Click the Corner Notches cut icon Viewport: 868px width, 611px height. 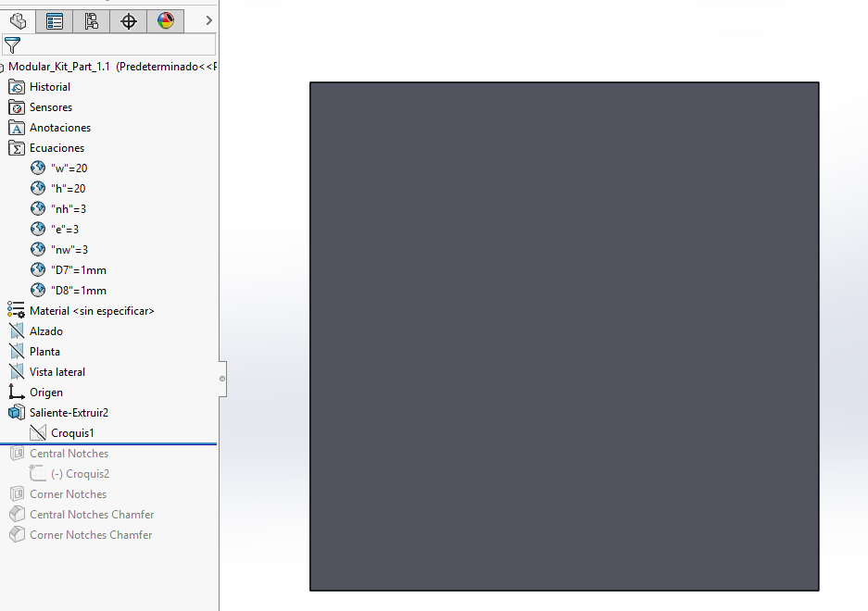point(17,493)
